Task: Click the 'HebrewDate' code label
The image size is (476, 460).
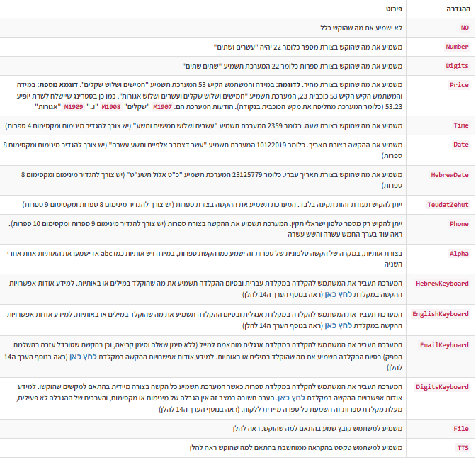Action: tap(450, 174)
